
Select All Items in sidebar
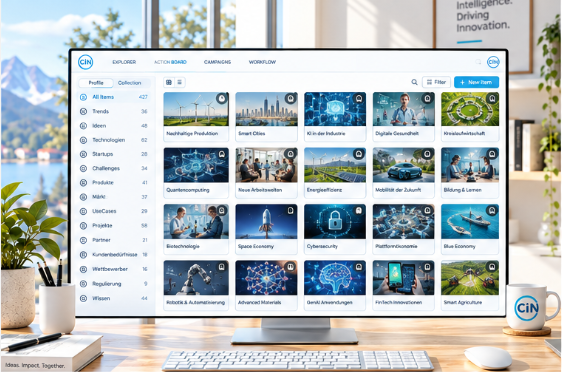[x=114, y=97]
